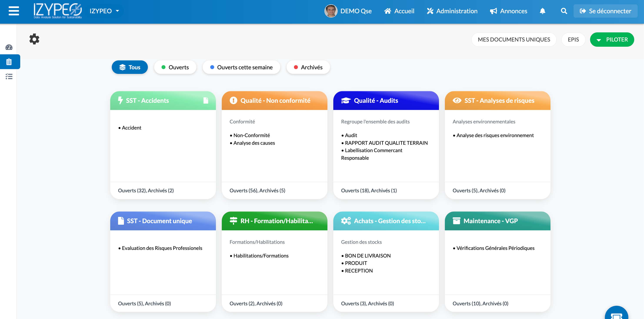Select the Archivés filter

click(308, 67)
